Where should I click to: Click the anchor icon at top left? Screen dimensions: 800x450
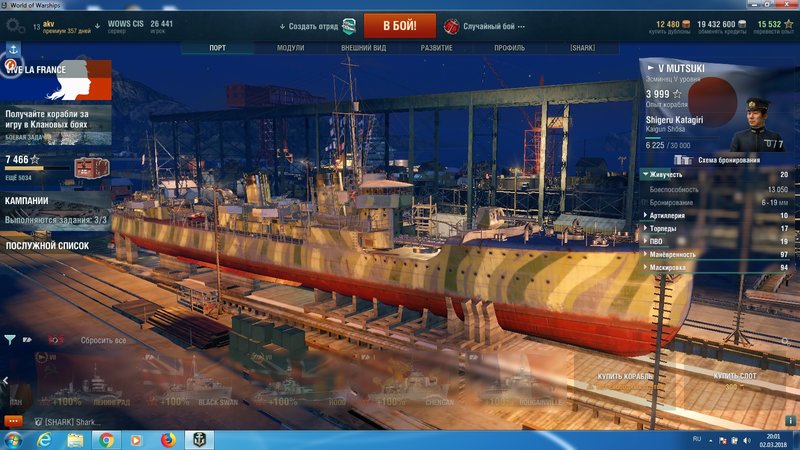(x=12, y=48)
